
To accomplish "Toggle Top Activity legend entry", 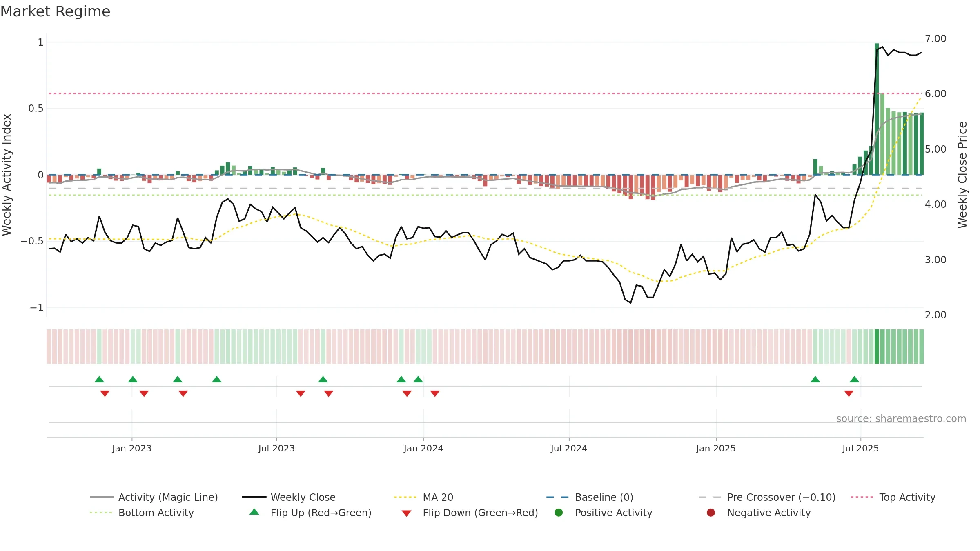I will (x=893, y=497).
